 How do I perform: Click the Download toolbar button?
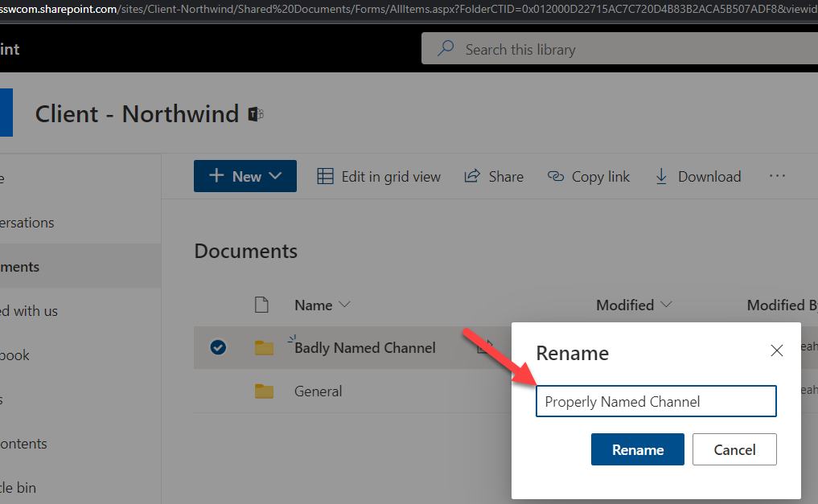pos(697,177)
